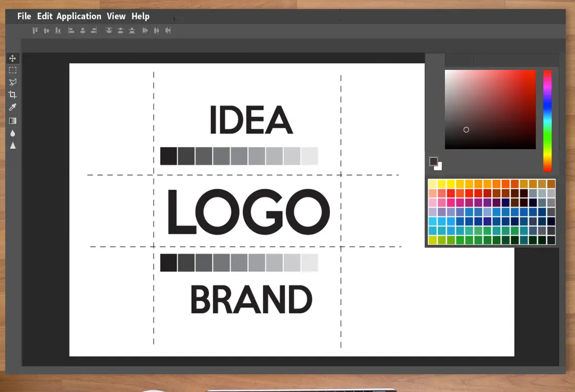Click the Align Bottom Edges icon

58,30
